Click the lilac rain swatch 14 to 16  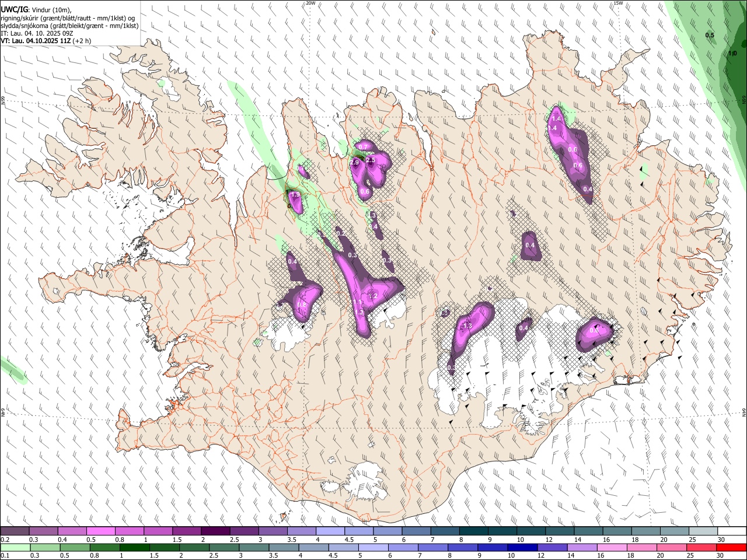(582, 547)
